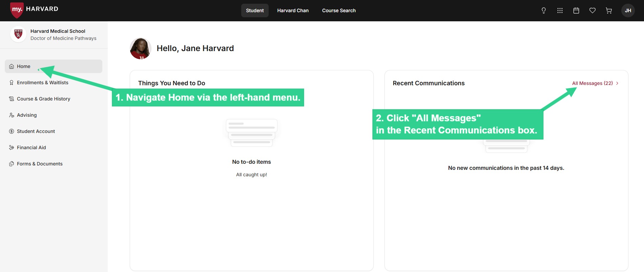Open Course & Grade History
The width and height of the screenshot is (644, 272).
tap(54, 99)
